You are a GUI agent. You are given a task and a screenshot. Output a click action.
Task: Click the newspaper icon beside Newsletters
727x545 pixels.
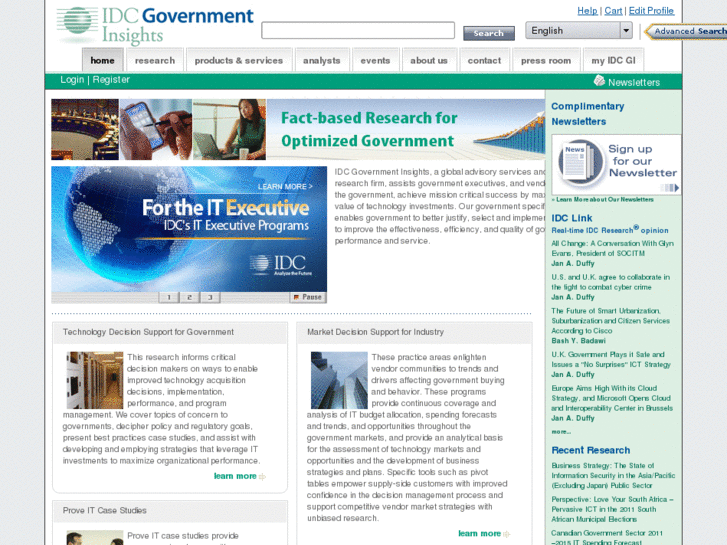point(599,81)
